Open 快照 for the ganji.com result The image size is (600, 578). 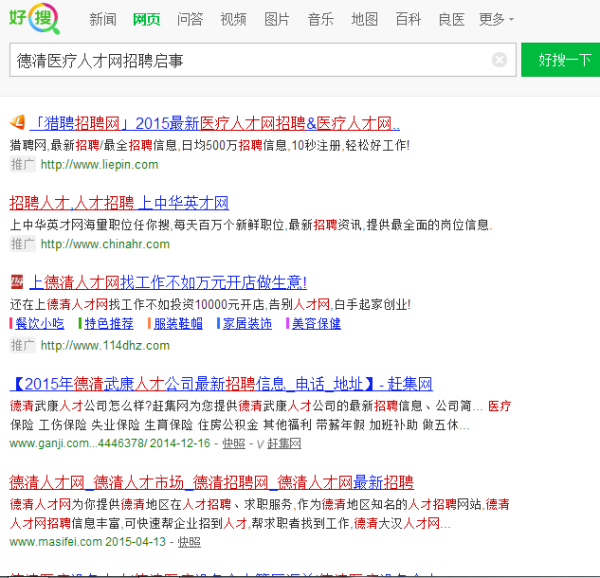234,443
